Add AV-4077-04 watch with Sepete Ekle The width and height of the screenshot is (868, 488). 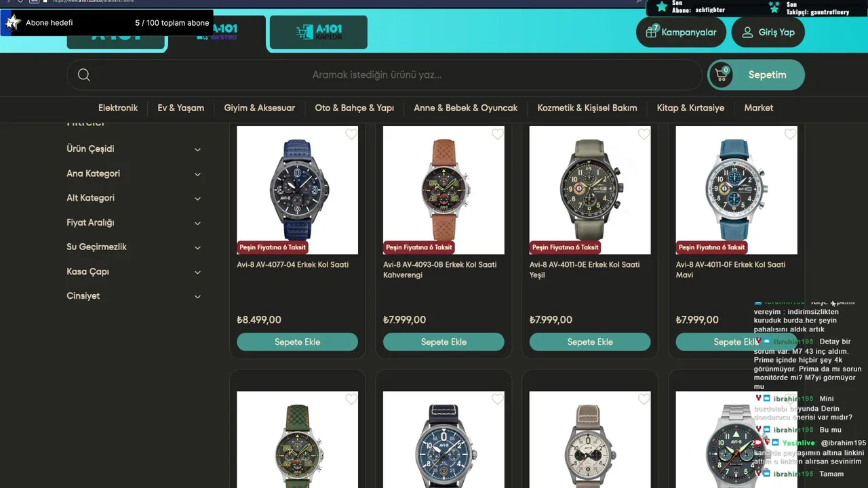298,342
